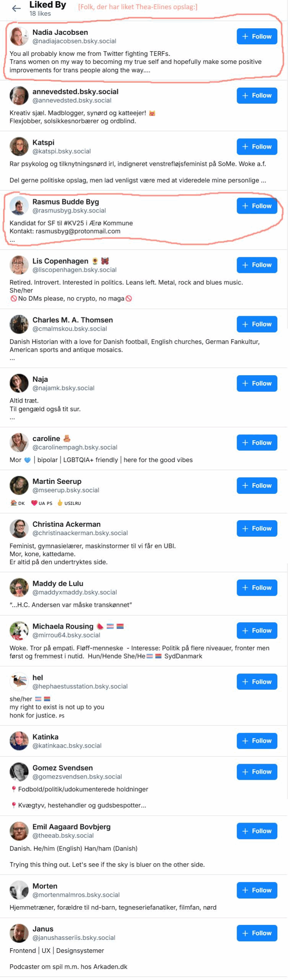The width and height of the screenshot is (290, 980).
Task: Open Gomez Svendsen's profile picture
Action: click(x=19, y=771)
